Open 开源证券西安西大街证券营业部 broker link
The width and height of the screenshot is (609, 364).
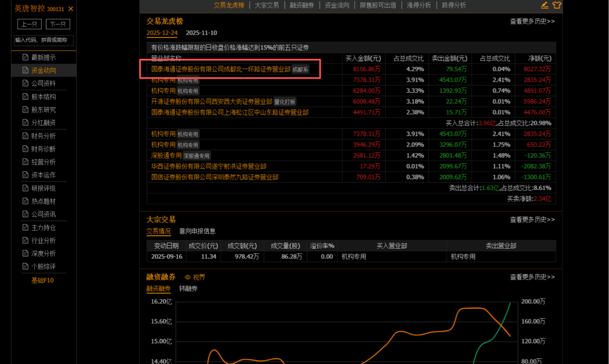[x=212, y=101]
